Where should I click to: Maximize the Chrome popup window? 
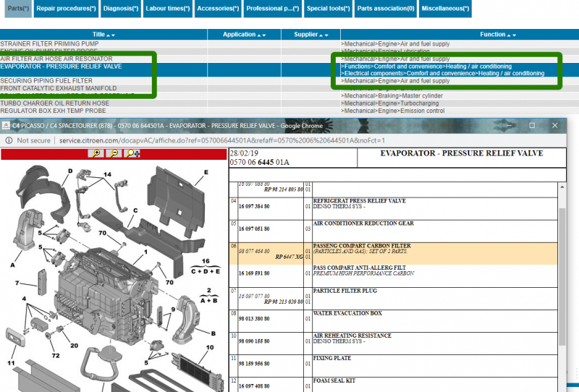(x=532, y=125)
